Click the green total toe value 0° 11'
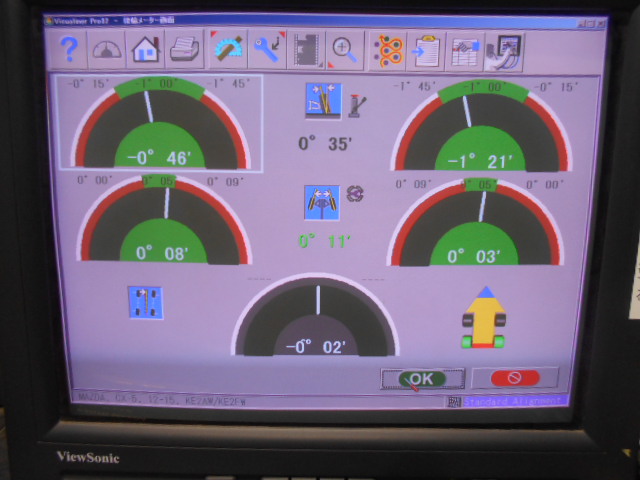This screenshot has height=480, width=640. (324, 242)
